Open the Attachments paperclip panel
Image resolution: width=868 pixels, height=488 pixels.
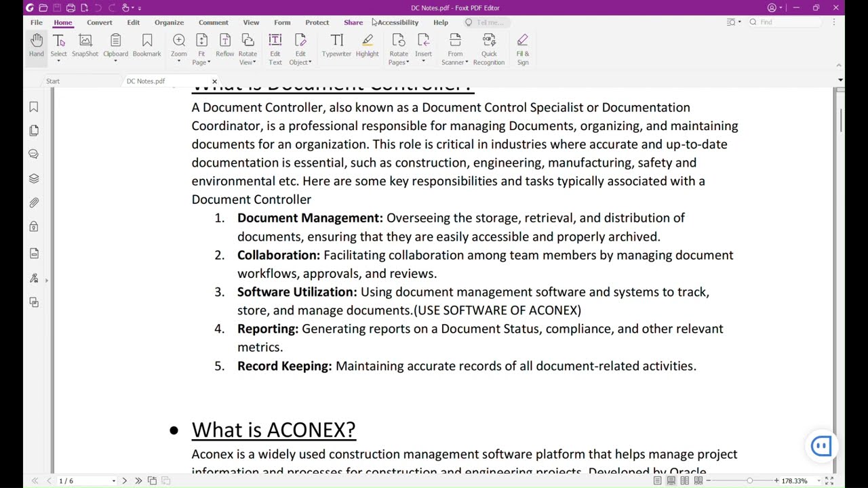click(34, 203)
